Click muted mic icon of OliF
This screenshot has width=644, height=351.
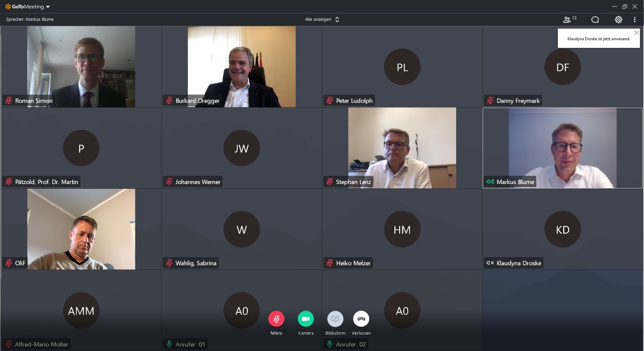tap(9, 263)
